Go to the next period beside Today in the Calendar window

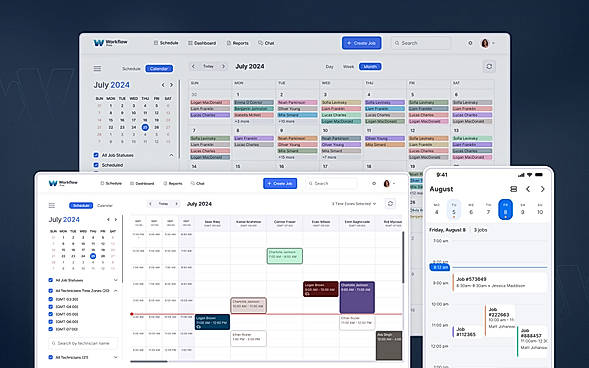point(223,66)
